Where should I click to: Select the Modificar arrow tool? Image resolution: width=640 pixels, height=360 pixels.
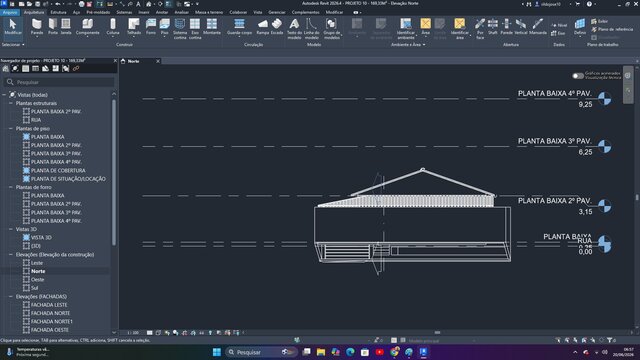(x=13, y=27)
